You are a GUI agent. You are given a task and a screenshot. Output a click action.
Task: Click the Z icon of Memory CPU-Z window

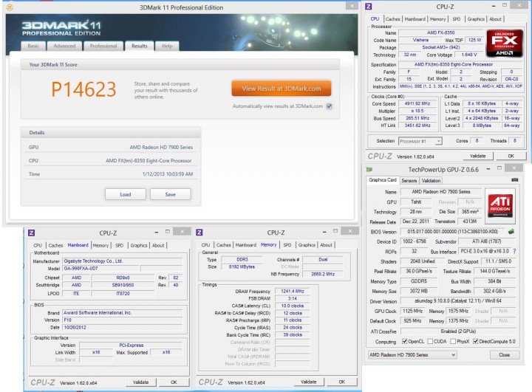[x=199, y=233]
